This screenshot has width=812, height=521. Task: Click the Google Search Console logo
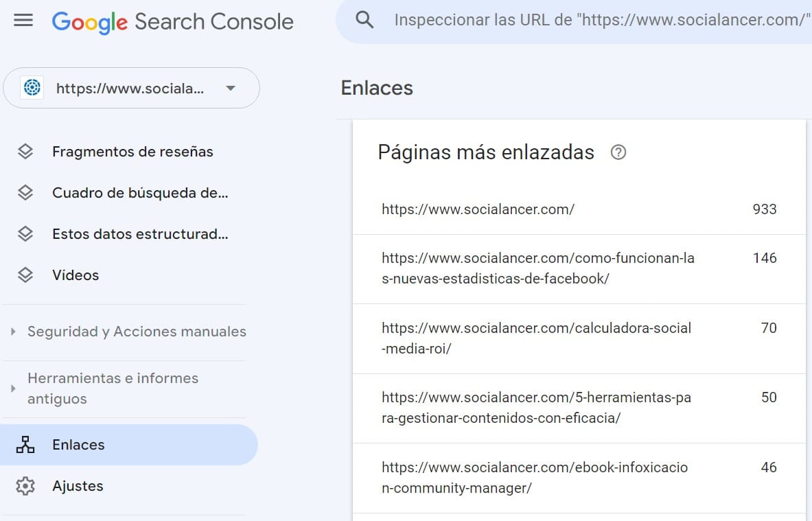[x=172, y=21]
